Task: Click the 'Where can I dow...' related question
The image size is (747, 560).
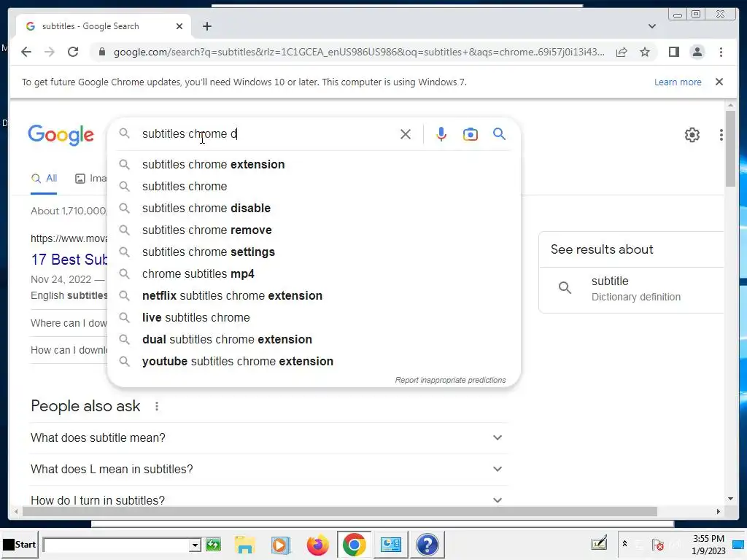Action: 69,323
